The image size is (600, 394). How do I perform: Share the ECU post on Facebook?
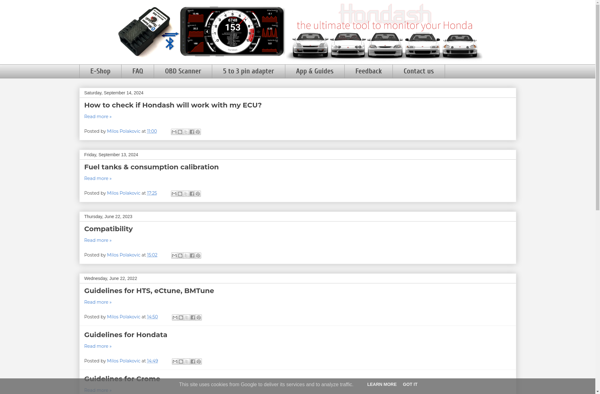[x=192, y=132]
